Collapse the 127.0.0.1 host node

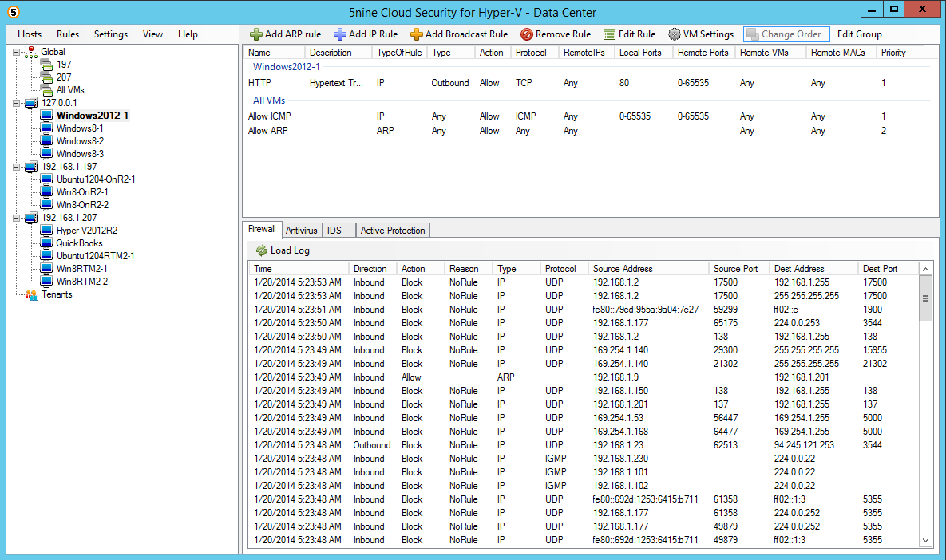click(x=18, y=103)
